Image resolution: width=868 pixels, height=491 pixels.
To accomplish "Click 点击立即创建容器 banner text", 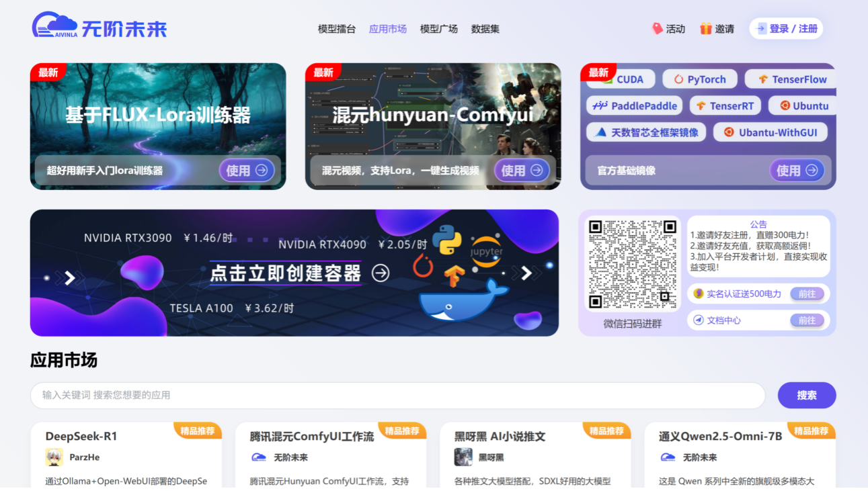I will [x=286, y=273].
